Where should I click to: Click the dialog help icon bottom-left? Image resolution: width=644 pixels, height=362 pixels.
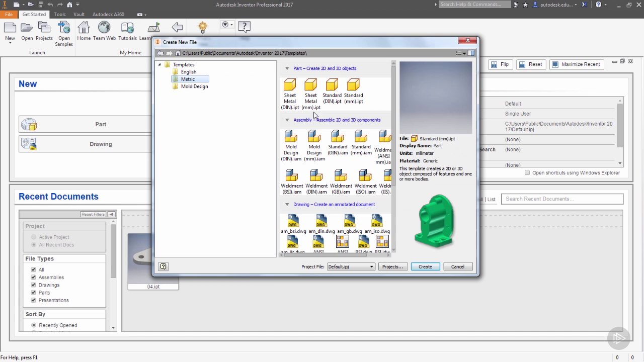coord(163,266)
